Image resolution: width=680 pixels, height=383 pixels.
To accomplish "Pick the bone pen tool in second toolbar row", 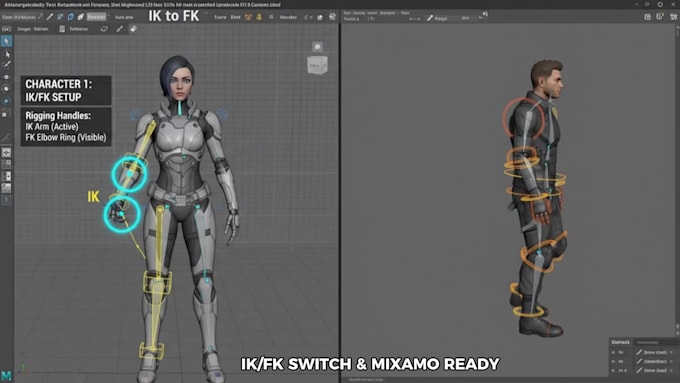I will 119,29.
